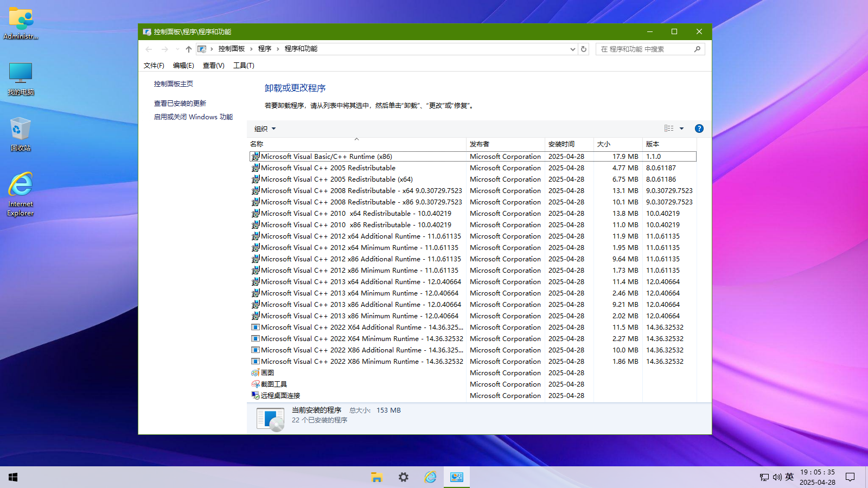Select Visual C++ 2012 x64 Minimum Runtime icon

coord(256,247)
